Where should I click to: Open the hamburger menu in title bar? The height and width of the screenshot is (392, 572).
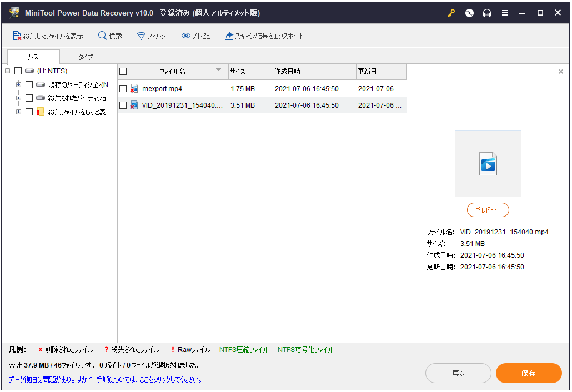click(x=505, y=13)
